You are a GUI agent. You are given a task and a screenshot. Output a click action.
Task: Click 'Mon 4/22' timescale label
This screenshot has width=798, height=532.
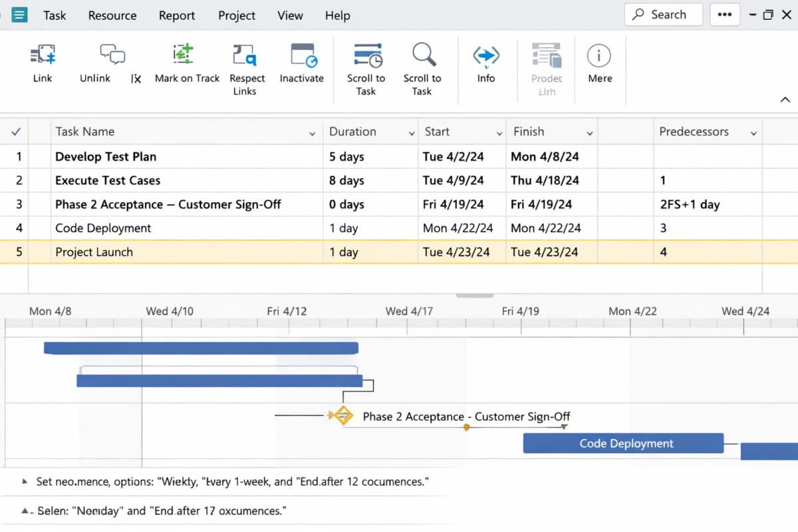[632, 311]
